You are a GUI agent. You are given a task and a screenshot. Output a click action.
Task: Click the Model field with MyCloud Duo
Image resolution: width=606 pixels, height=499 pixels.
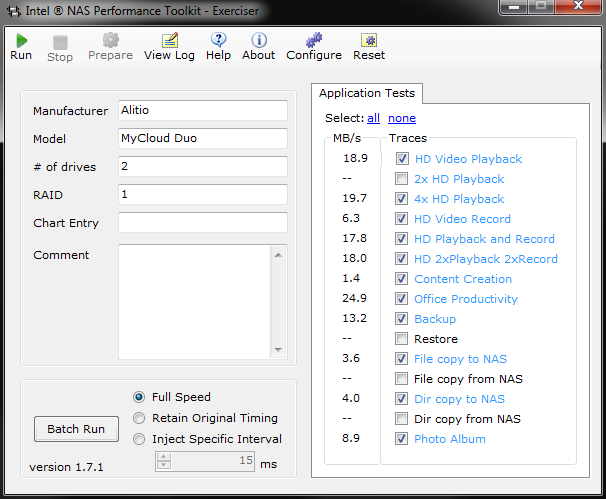pos(203,138)
